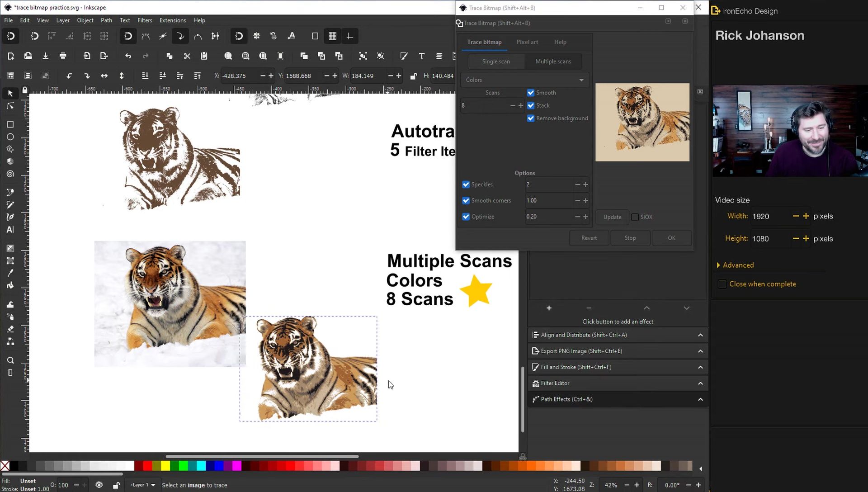Select the Text tool in toolbox
This screenshot has height=492, width=868.
coord(10,230)
